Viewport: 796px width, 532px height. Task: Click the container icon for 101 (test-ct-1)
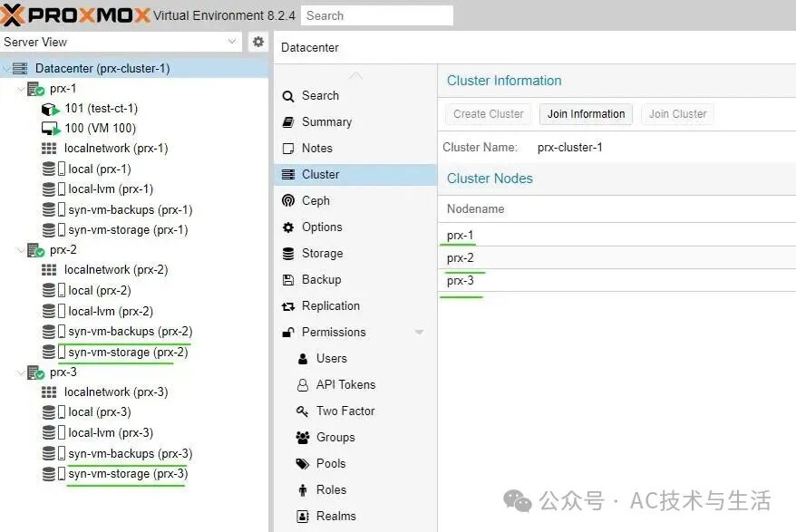(50, 109)
